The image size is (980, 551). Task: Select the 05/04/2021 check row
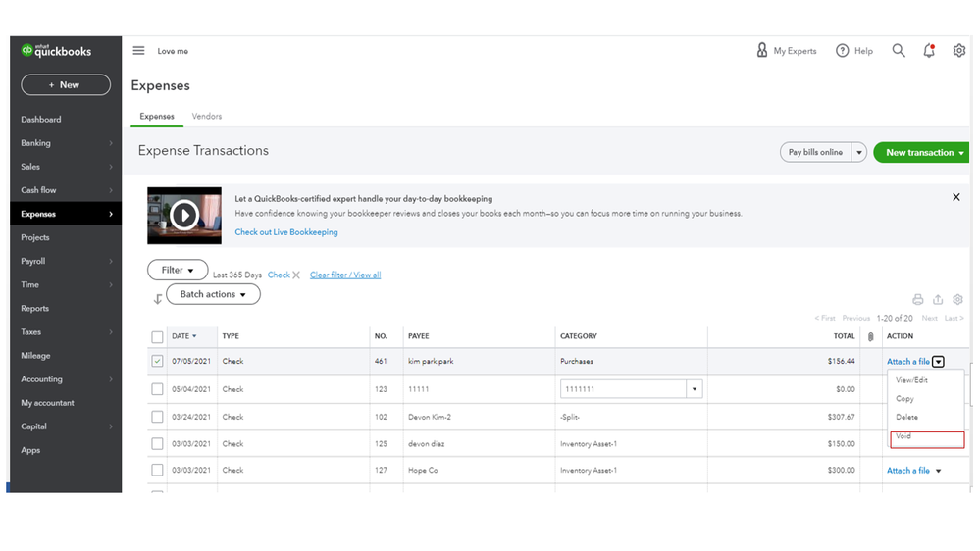(x=157, y=389)
